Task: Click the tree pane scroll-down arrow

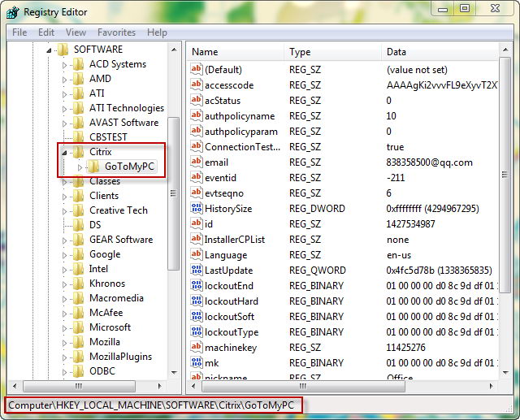Action: point(174,372)
